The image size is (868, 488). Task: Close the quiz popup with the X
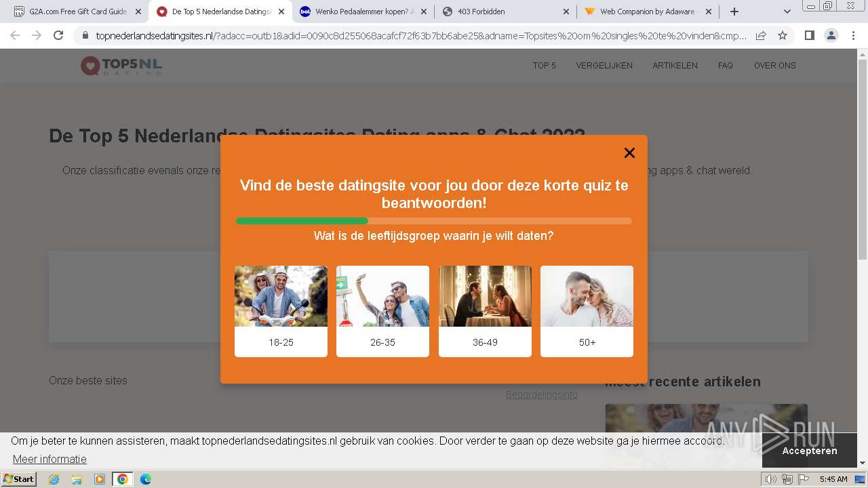tap(629, 153)
